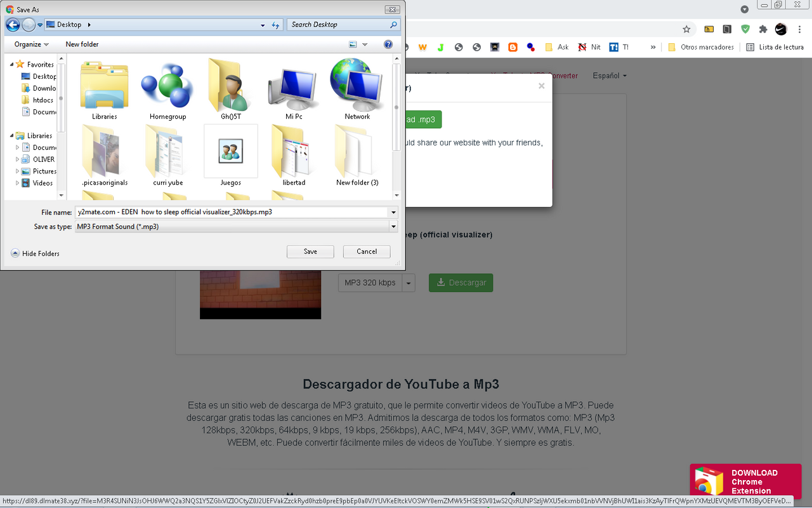Select Downloads under Favorites
Screen dimensions: 812x508
(x=39, y=88)
